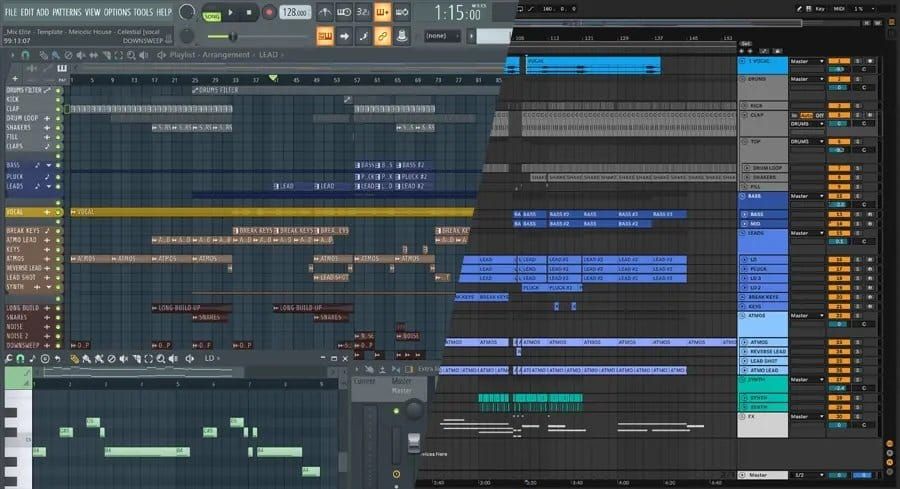Toggle the metronome icon
The width and height of the screenshot is (900, 489).
(325, 12)
